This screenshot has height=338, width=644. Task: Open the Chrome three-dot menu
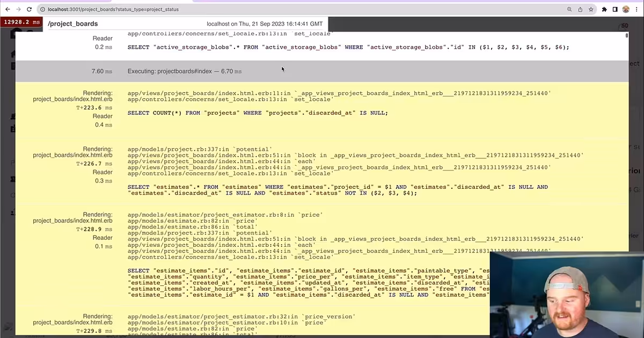tap(636, 9)
